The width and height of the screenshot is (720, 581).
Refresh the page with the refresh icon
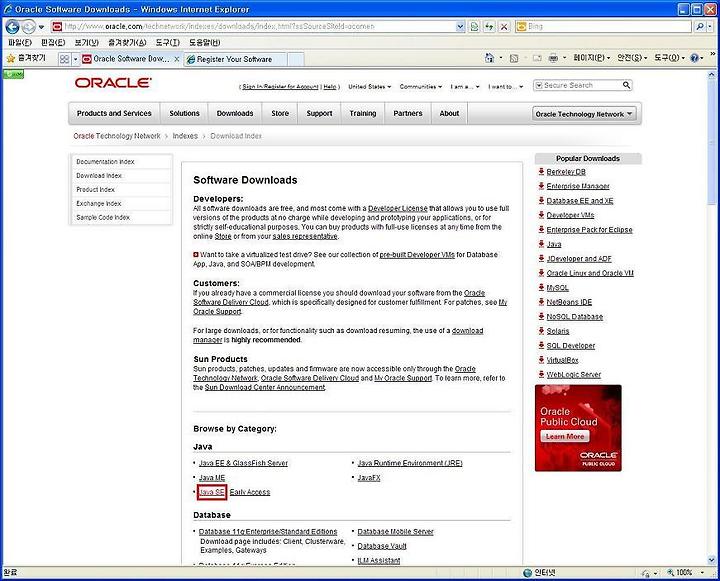489,27
